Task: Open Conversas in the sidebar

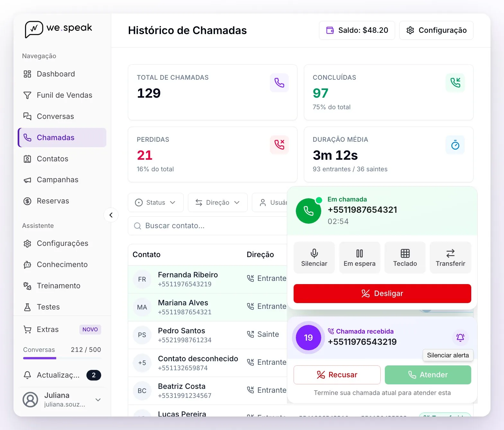Action: tap(62, 116)
